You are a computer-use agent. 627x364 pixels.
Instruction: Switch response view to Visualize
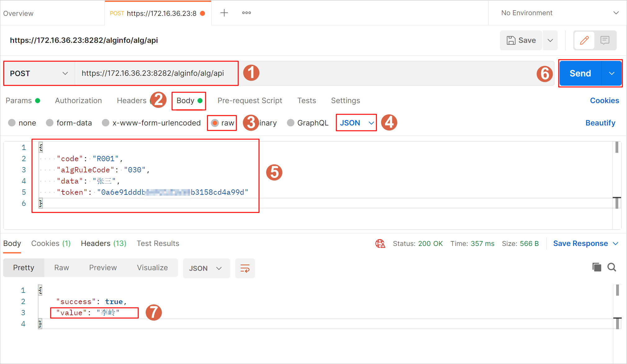click(x=152, y=268)
